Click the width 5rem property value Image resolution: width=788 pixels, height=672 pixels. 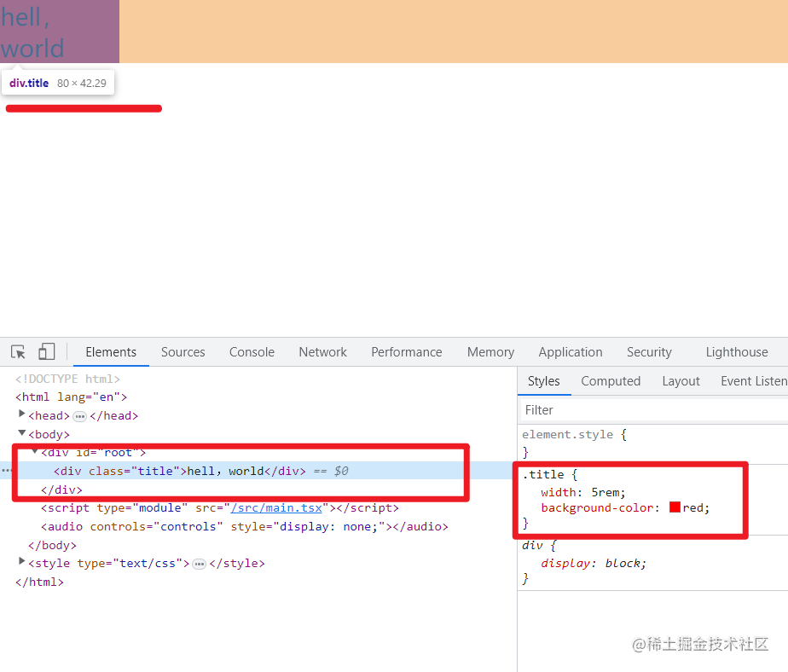[607, 493]
